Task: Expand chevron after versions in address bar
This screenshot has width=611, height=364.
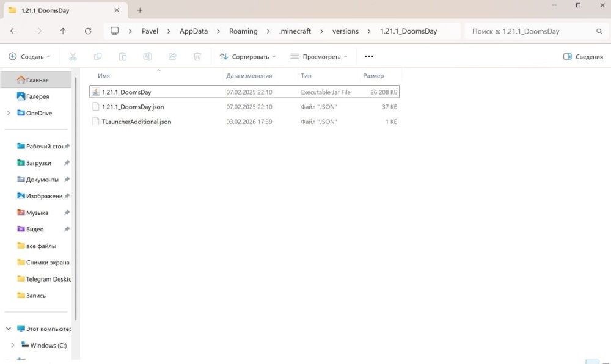Action: click(x=369, y=31)
